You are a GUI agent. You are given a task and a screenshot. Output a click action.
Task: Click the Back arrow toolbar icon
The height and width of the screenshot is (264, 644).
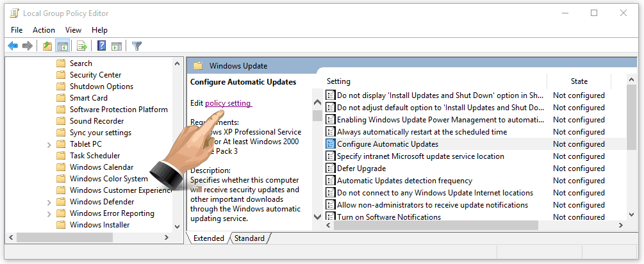13,45
